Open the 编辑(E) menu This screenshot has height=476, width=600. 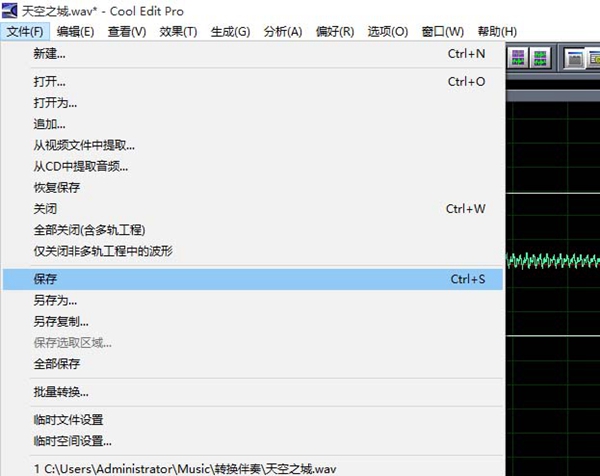[x=75, y=31]
